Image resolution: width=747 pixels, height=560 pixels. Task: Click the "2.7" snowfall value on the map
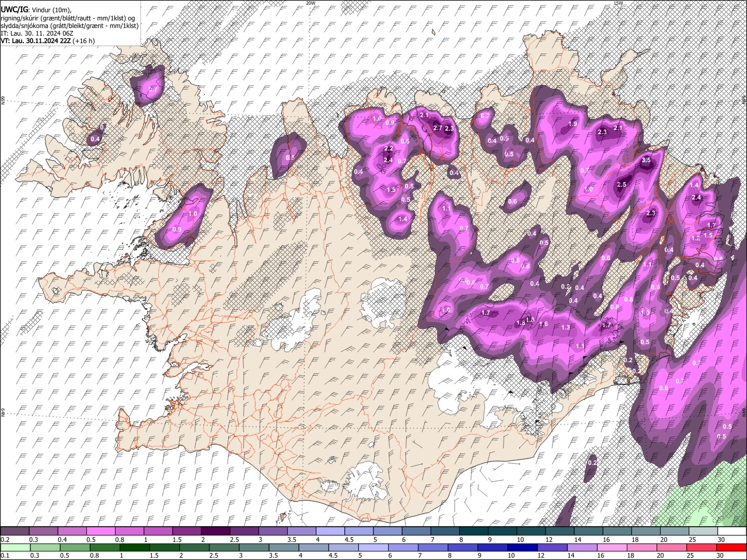point(438,128)
